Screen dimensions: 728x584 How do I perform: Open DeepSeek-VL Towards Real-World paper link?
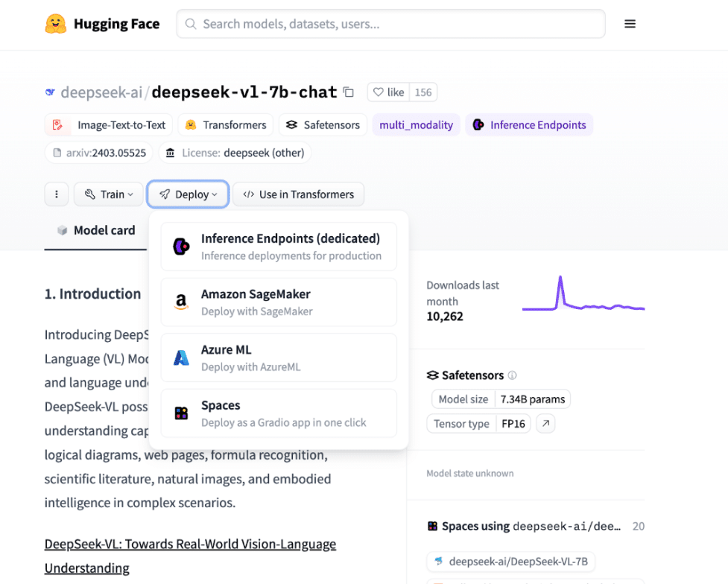coord(190,556)
